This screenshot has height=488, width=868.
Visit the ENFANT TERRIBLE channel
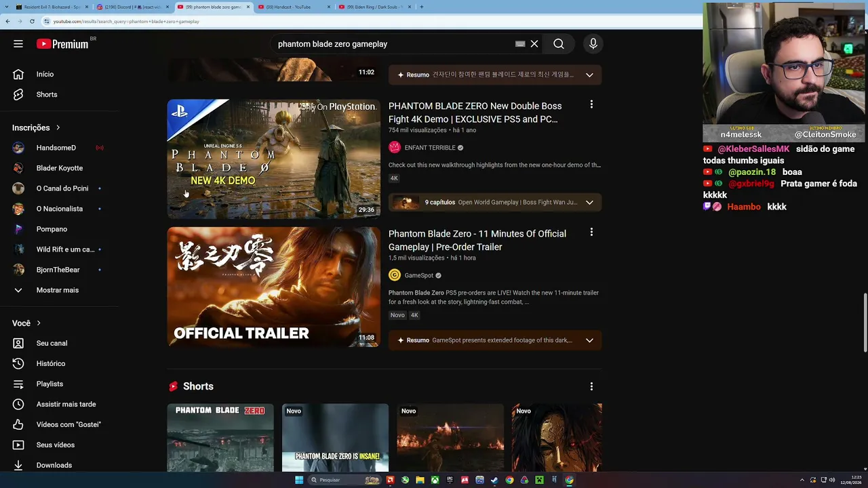click(429, 148)
